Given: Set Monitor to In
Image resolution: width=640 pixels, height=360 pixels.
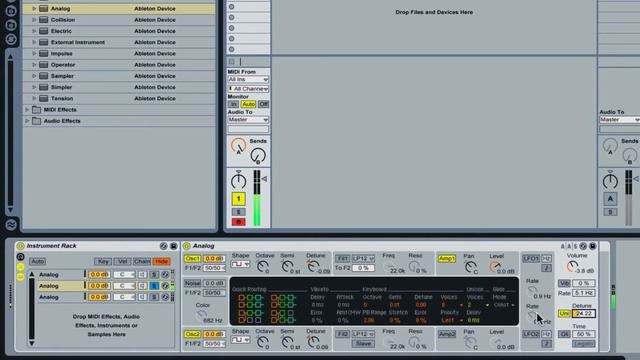Looking at the screenshot, I should point(233,104).
